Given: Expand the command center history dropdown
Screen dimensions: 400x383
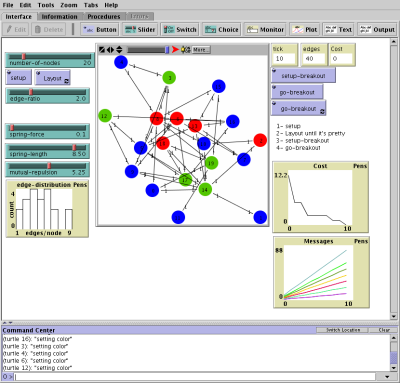Looking at the screenshot, I should (x=387, y=377).
